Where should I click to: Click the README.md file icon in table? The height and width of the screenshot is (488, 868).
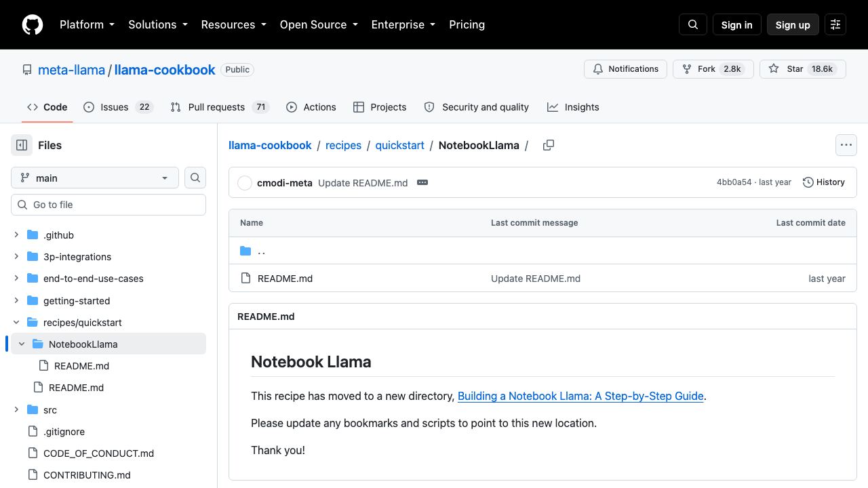tap(246, 278)
